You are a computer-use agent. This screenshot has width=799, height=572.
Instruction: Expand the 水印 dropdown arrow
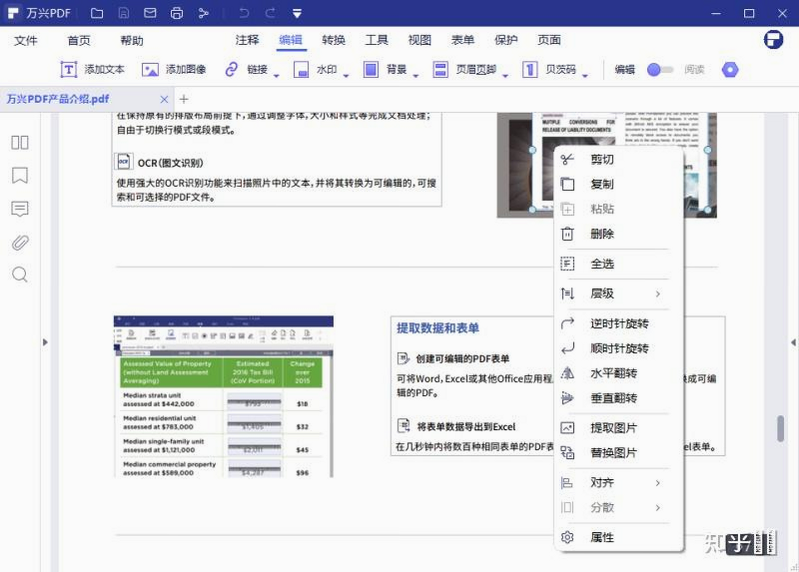coord(346,76)
